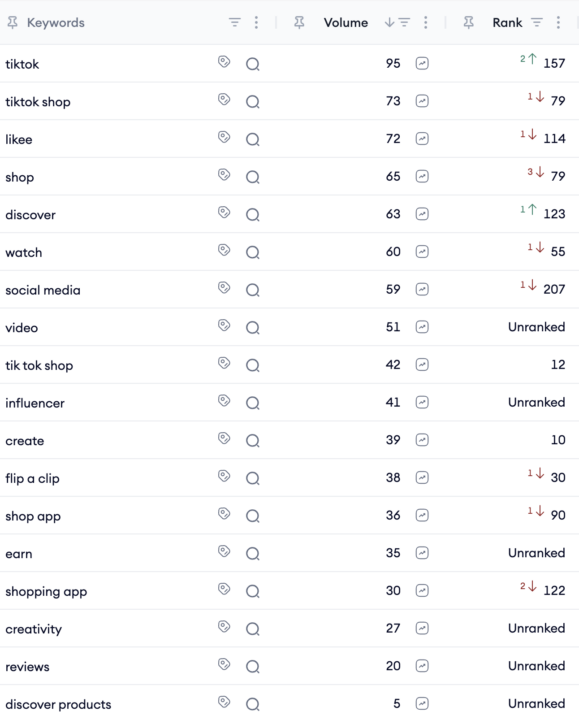Click the tag icon for influencer keyword
This screenshot has height=720, width=579.
224,401
